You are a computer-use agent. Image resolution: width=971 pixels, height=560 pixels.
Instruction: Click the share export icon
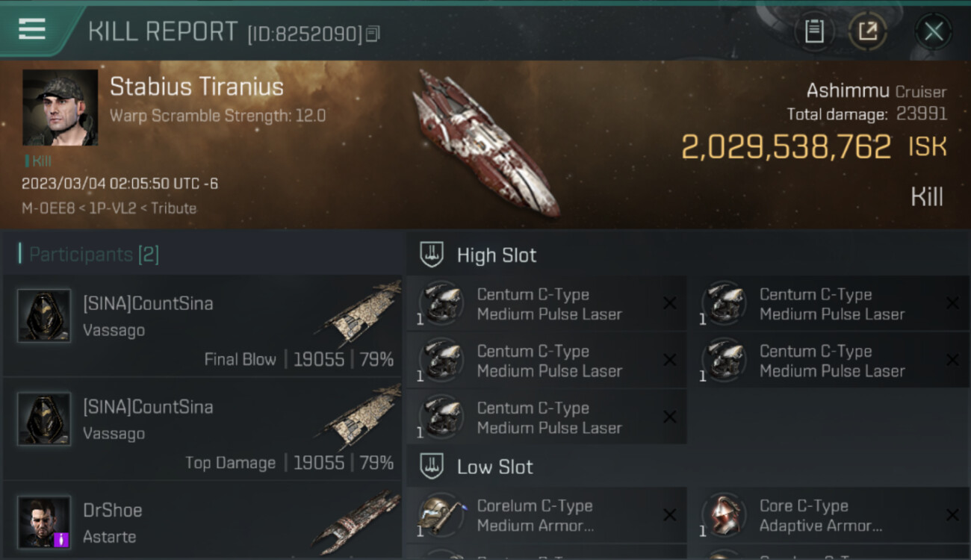pyautogui.click(x=867, y=31)
